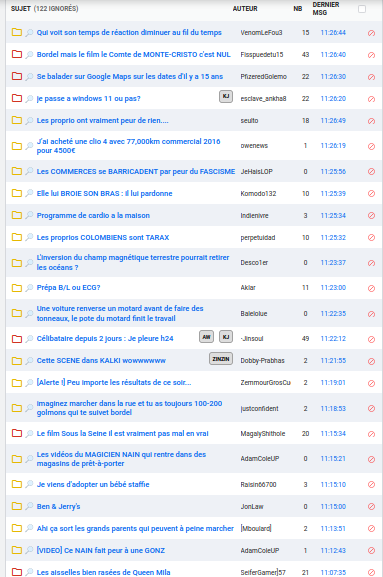Click red folder icon of Google Maps topic
This screenshot has height=577, width=383.
click(x=17, y=76)
